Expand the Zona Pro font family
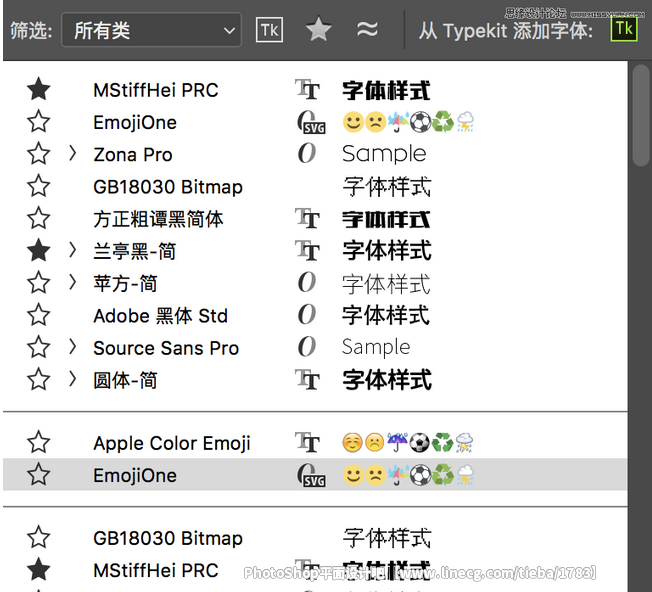Screen dimensions: 652x592 [x=72, y=153]
